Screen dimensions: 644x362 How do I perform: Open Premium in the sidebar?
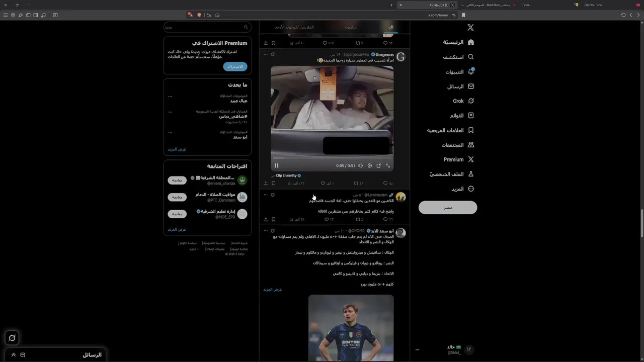(x=459, y=159)
